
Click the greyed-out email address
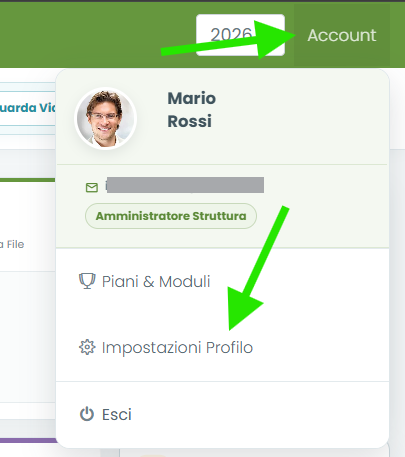[x=185, y=185]
